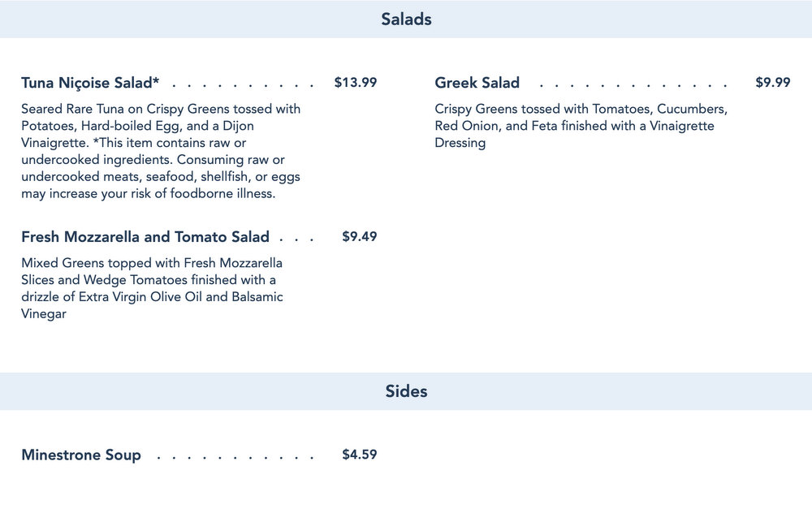Choose the Minestrone Soup item
This screenshot has height=513, width=812.
[81, 455]
